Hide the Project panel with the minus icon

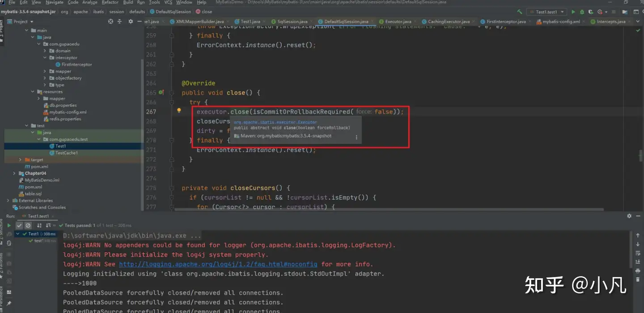[x=140, y=21]
